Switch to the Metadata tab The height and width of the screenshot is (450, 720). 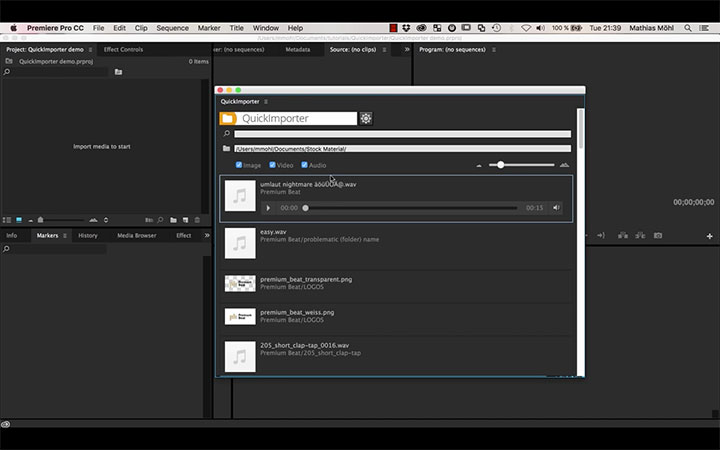298,50
